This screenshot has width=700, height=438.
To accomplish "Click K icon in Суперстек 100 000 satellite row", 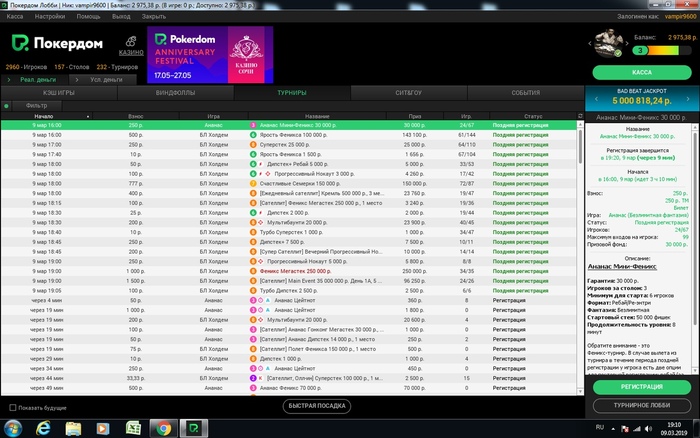I will tap(261, 378).
